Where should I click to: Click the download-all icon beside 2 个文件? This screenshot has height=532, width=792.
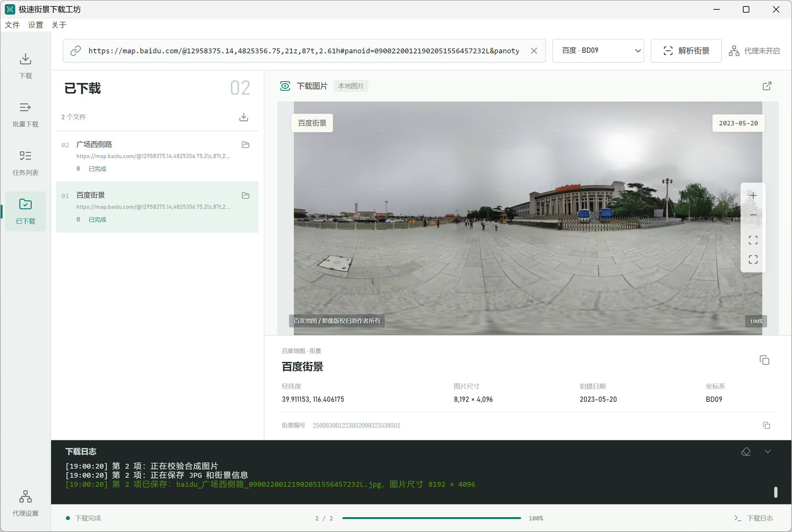tap(244, 117)
